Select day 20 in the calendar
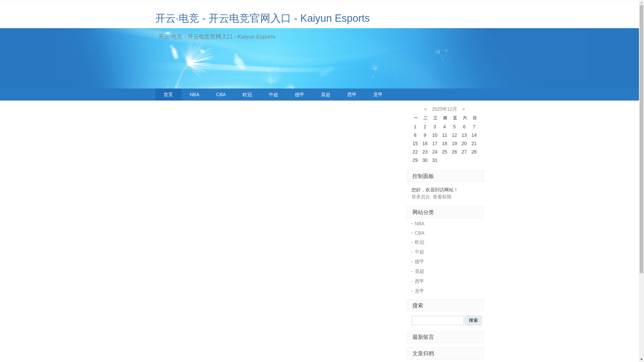644x362 pixels. tap(464, 143)
